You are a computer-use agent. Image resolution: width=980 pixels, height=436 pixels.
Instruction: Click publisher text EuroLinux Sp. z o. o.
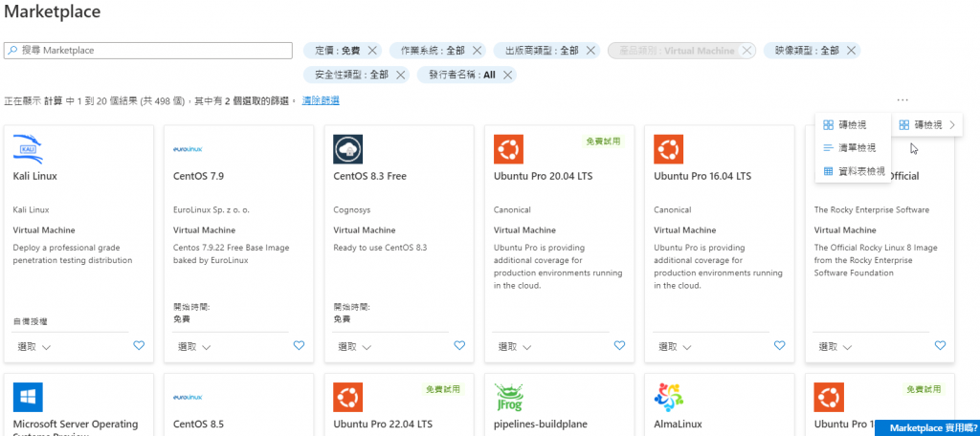[x=212, y=210]
